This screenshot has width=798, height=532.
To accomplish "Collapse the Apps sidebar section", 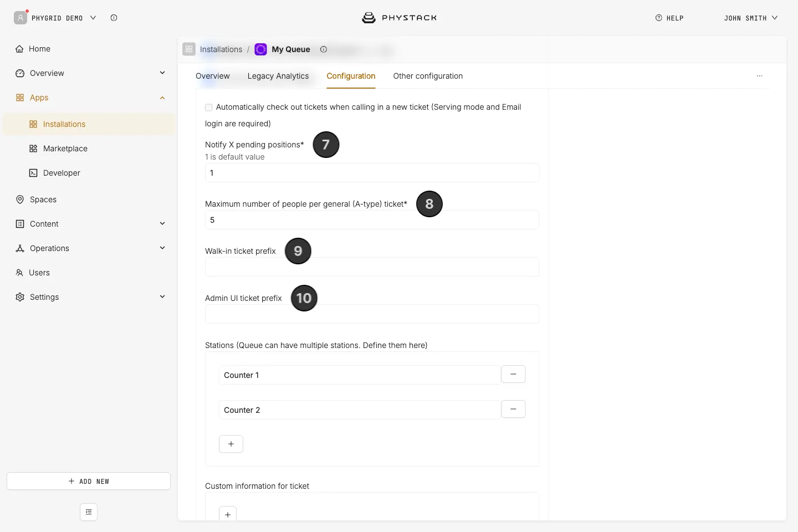I will 162,98.
